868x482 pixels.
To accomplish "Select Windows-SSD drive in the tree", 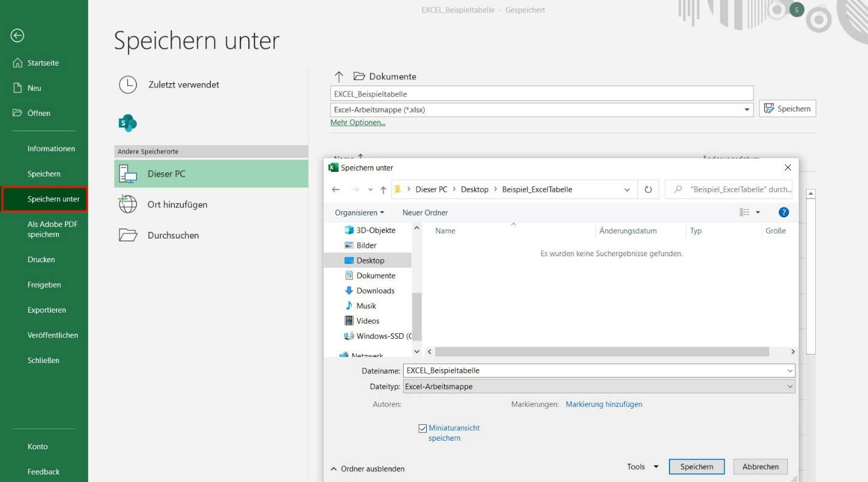I will pos(378,336).
